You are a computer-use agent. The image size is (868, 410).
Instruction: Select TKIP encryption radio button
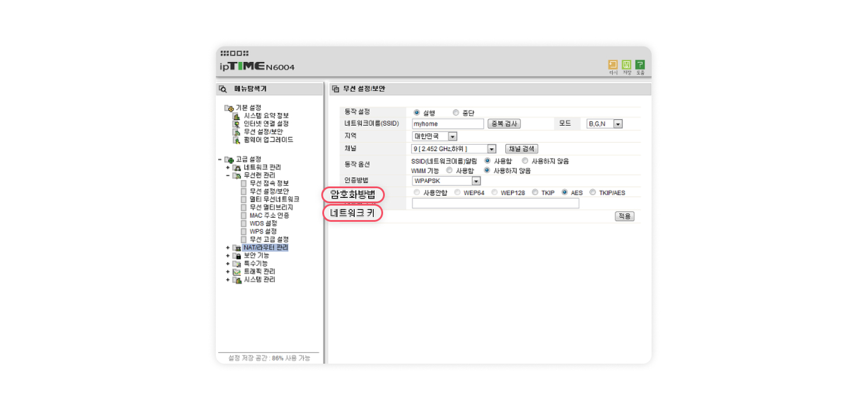point(535,192)
